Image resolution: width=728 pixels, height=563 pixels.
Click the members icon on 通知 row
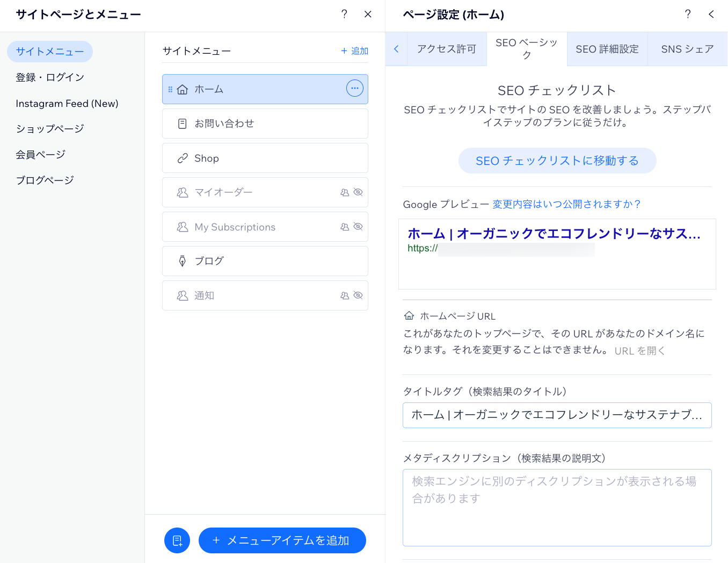pos(345,295)
